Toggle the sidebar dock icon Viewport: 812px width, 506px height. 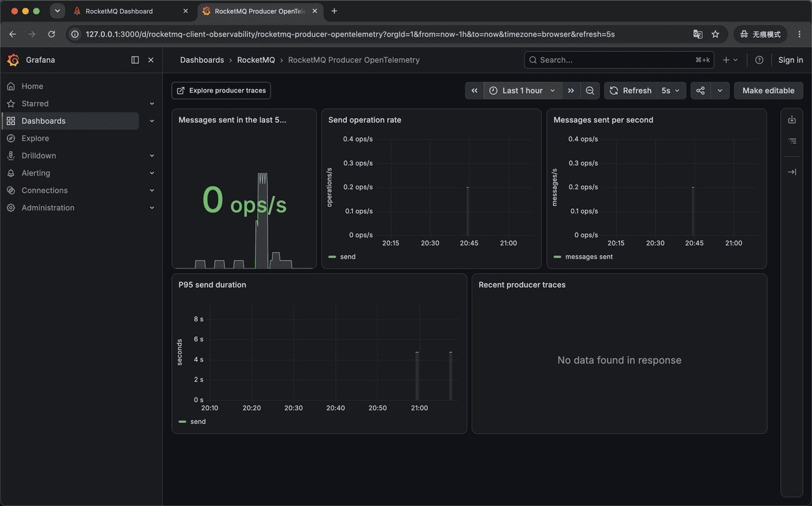[x=135, y=60]
